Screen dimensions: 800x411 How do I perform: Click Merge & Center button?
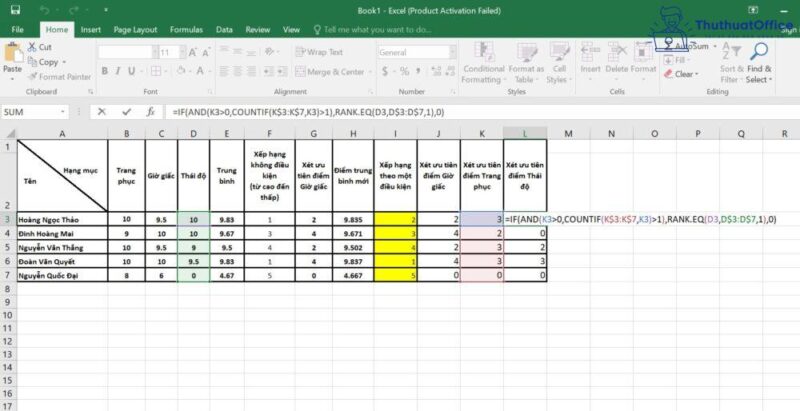(330, 72)
